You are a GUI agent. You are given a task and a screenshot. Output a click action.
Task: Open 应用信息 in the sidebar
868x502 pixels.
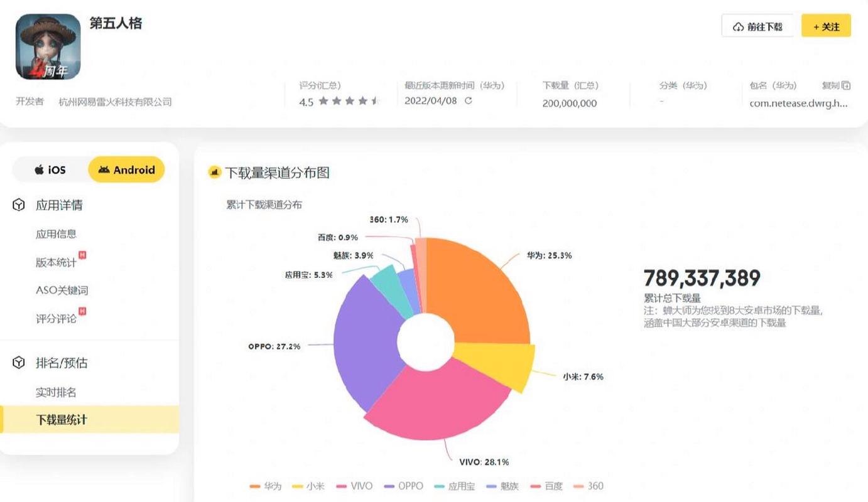tap(56, 233)
